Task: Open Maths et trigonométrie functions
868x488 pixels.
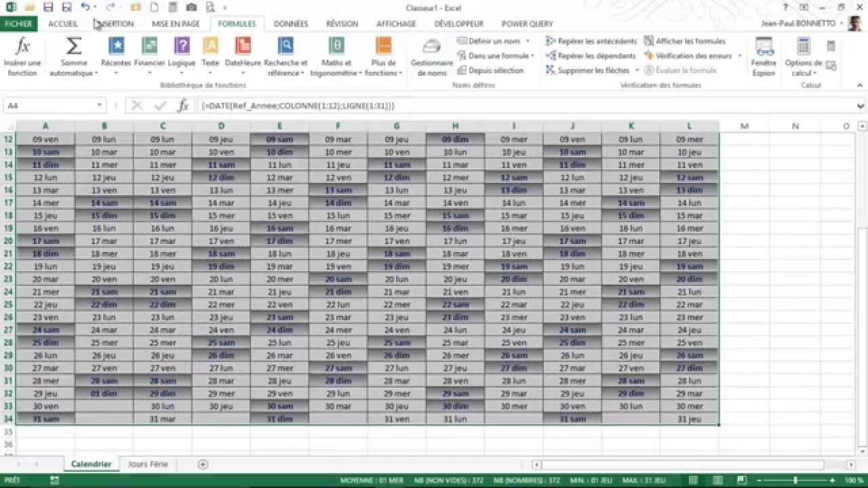Action: pyautogui.click(x=336, y=56)
